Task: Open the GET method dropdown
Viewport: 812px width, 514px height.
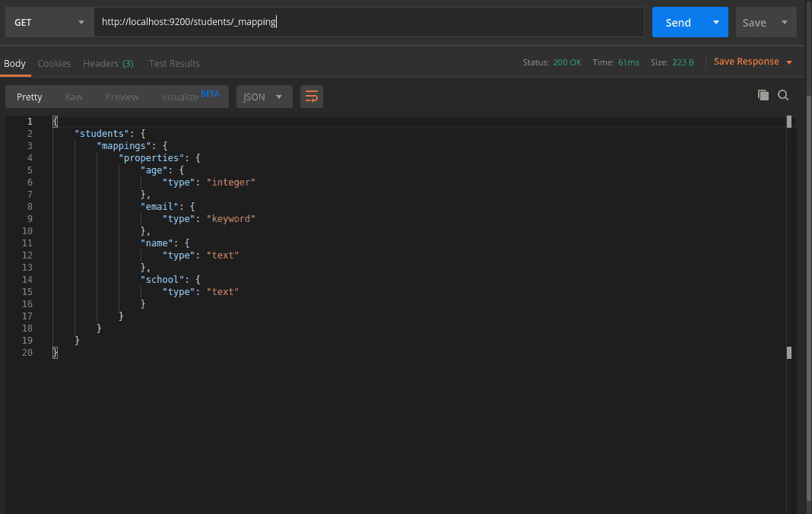Action: [49, 23]
